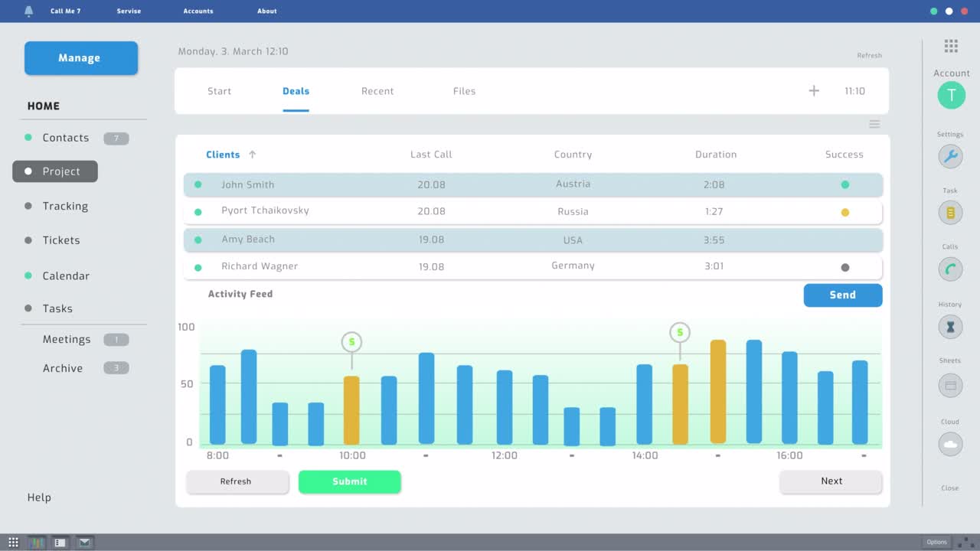Screen dimensions: 980x551
Task: Click the plus icon next to the clock
Action: coord(814,90)
